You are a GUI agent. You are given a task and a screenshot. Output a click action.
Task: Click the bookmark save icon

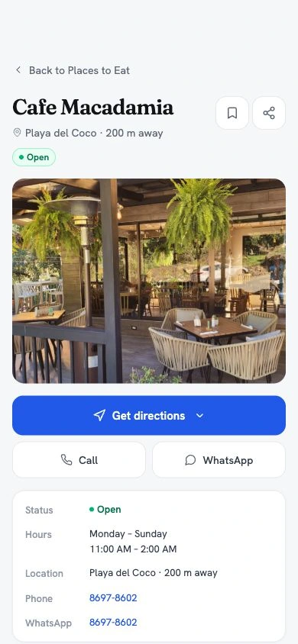(x=232, y=113)
